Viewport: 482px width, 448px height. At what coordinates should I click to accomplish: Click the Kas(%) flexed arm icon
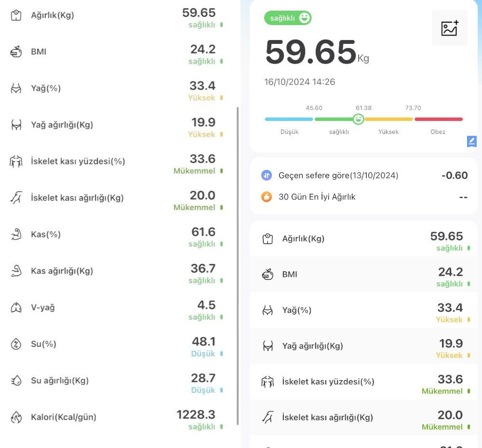(x=16, y=235)
